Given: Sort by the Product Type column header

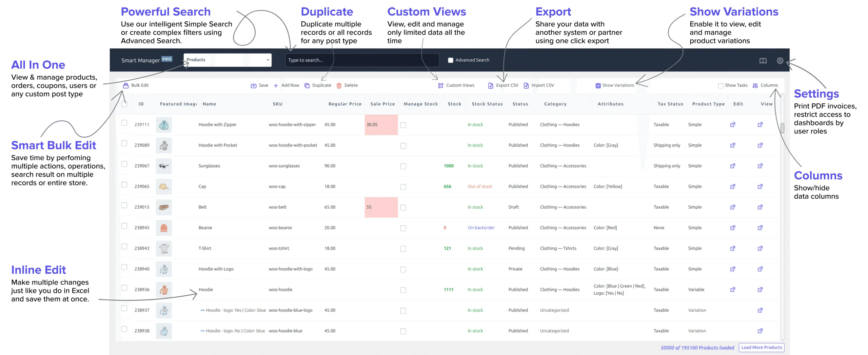Looking at the screenshot, I should [708, 104].
